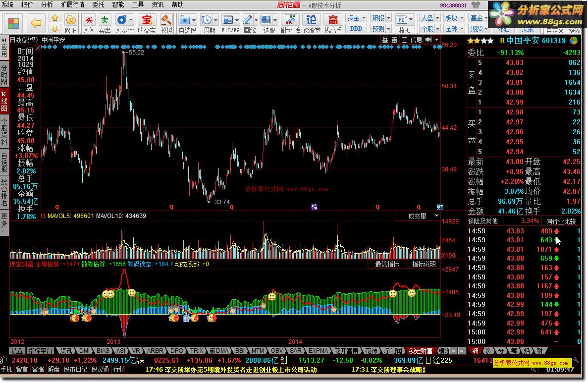The image size is (588, 383).
Task: Select the 个股资料 side tab
Action: pyautogui.click(x=4, y=131)
